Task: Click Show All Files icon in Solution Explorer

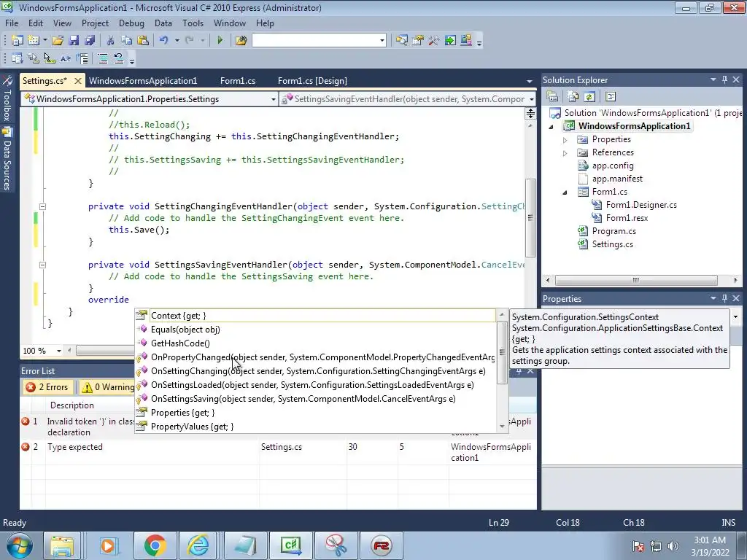Action: pos(573,96)
